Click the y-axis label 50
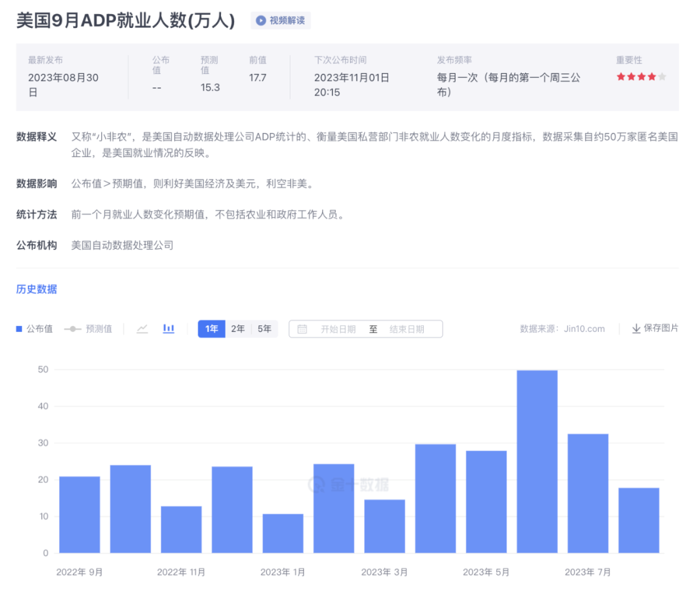700x602 pixels. [43, 369]
